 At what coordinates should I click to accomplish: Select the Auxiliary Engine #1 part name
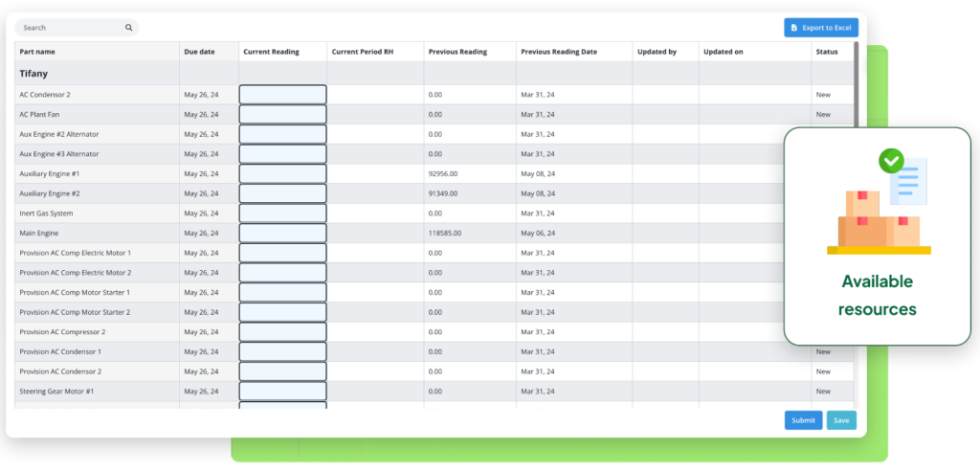coord(50,173)
